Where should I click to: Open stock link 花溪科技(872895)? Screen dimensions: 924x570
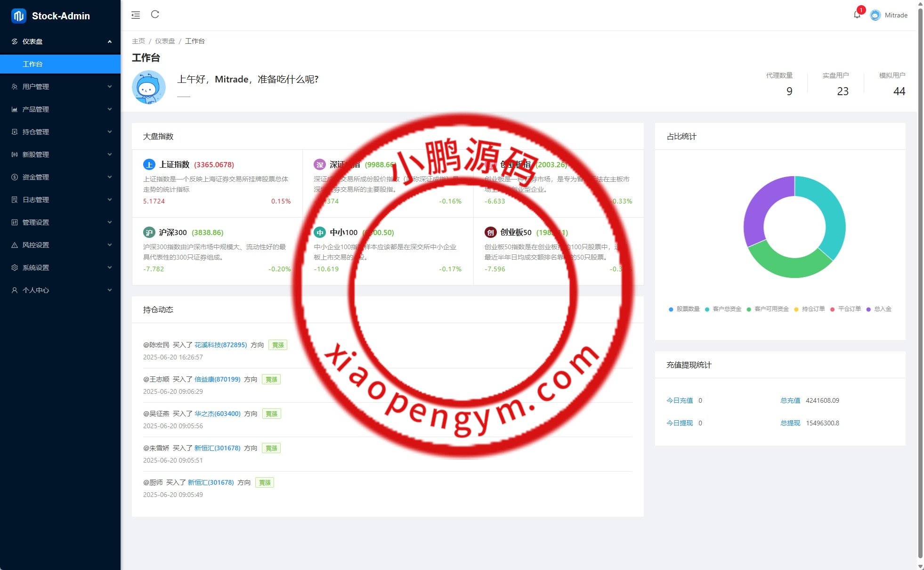tap(220, 345)
